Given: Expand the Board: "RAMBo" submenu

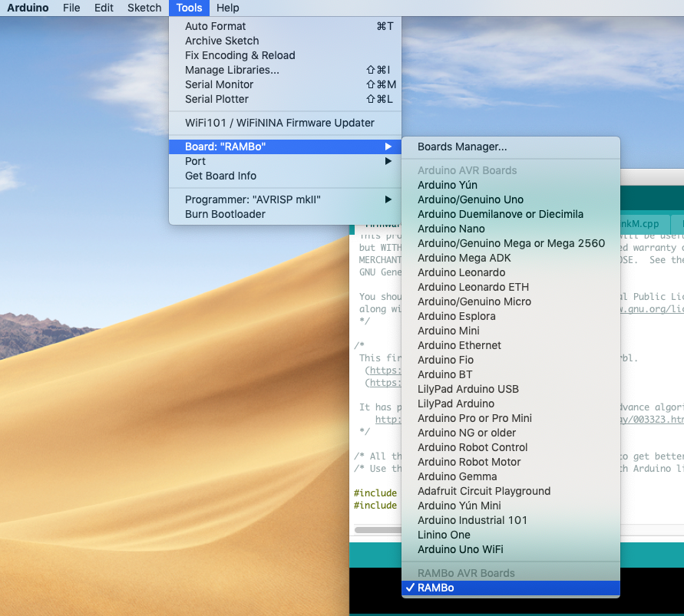Looking at the screenshot, I should click(x=285, y=147).
